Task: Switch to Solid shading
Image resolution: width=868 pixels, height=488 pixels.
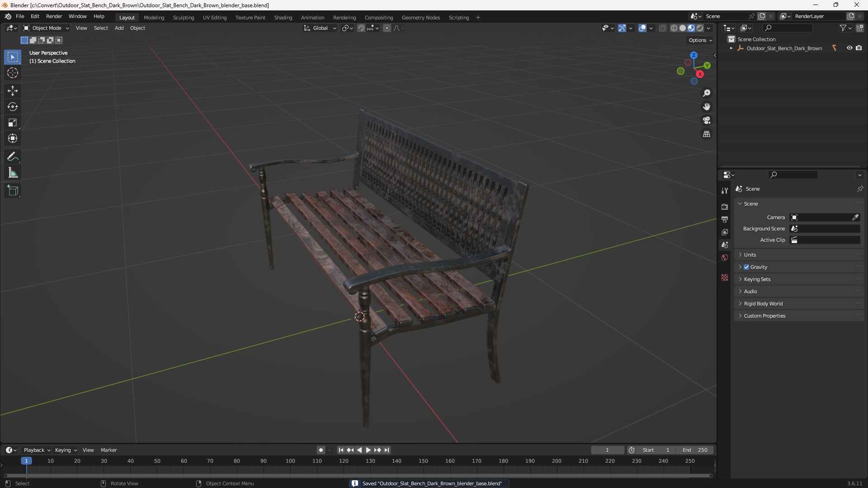Action: [x=683, y=28]
